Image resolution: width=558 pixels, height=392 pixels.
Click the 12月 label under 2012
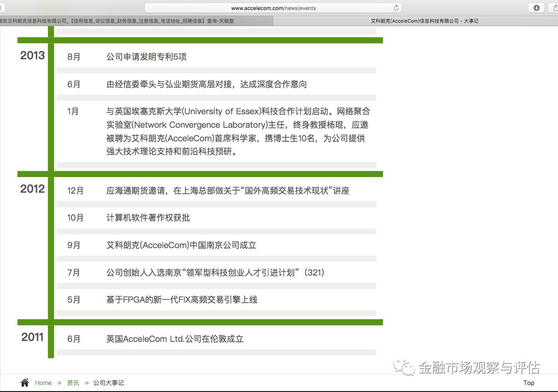(75, 191)
